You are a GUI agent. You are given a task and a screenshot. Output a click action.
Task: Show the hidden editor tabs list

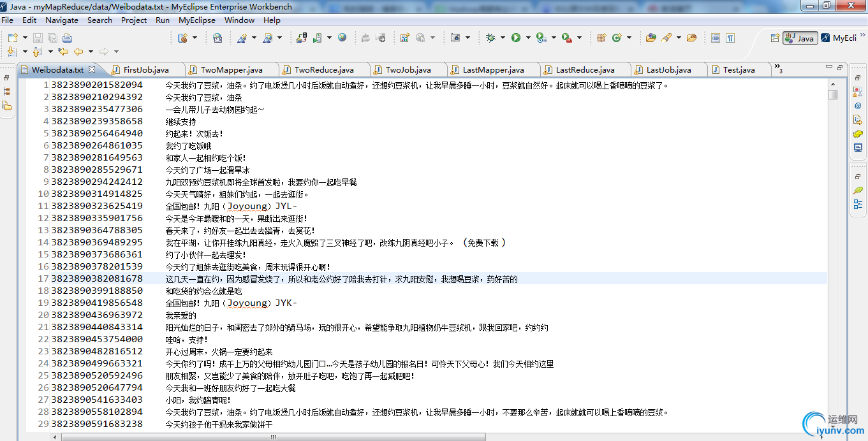tap(778, 68)
